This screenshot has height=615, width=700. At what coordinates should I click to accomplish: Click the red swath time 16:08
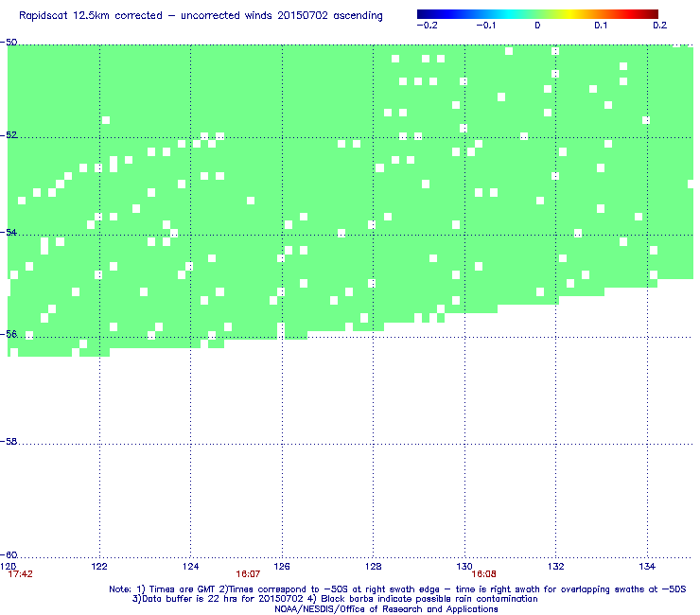484,574
